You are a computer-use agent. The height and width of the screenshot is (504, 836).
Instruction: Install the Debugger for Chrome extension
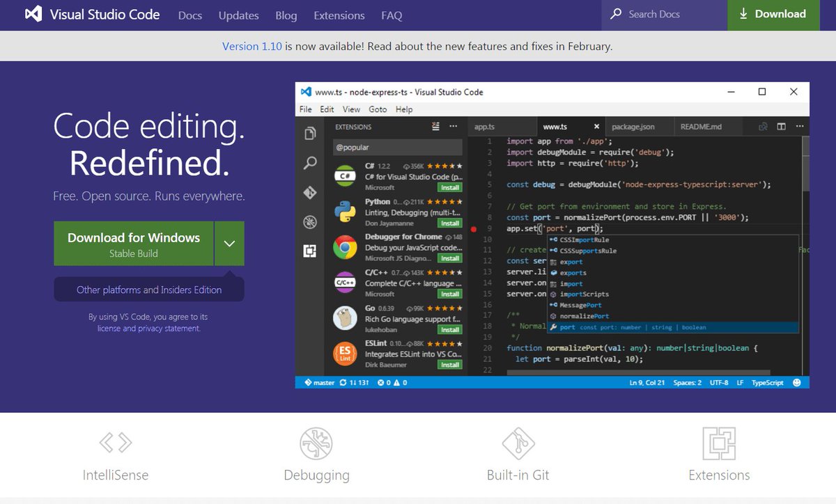(449, 258)
